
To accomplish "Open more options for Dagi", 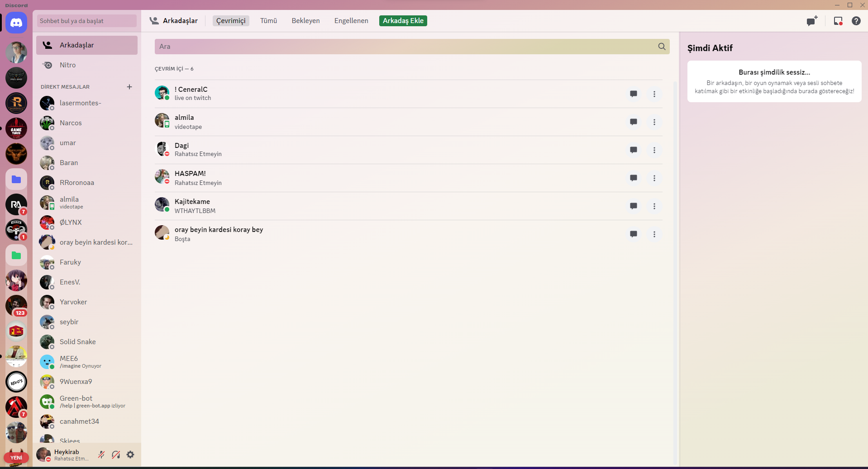I will [x=654, y=150].
